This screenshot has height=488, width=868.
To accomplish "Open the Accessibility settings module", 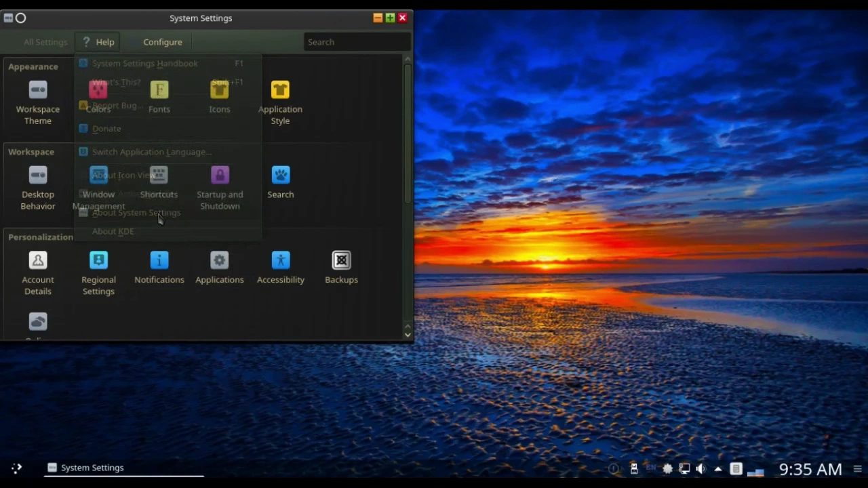I will [281, 268].
